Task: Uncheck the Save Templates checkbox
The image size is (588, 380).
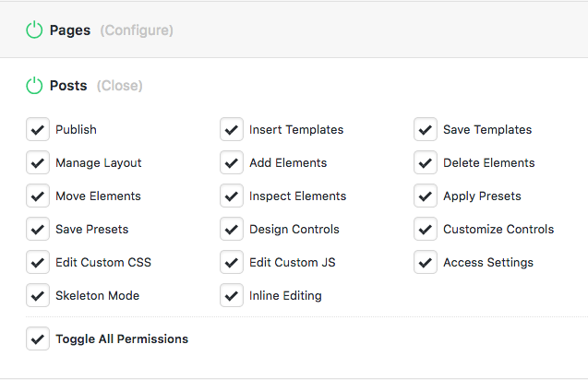Action: [426, 130]
